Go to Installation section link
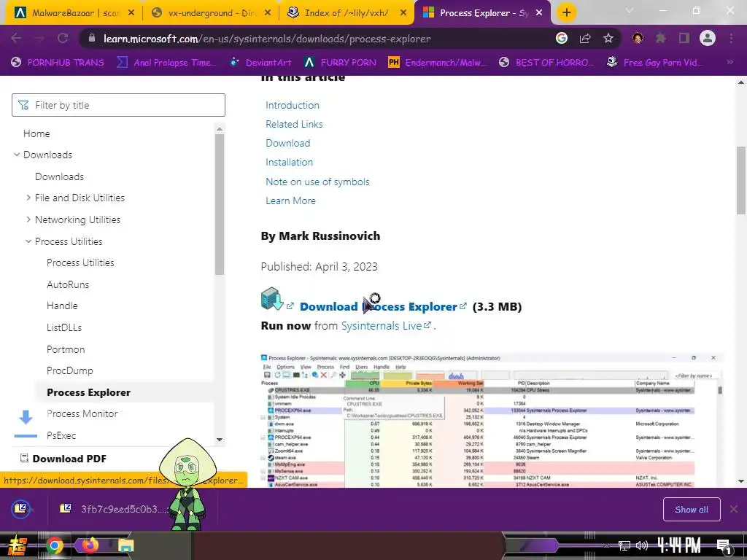Screen dimensions: 747x560 pos(289,163)
